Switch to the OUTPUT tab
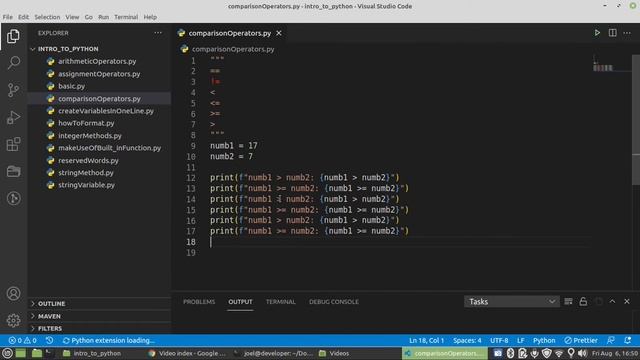This screenshot has width=640, height=360. (x=240, y=302)
